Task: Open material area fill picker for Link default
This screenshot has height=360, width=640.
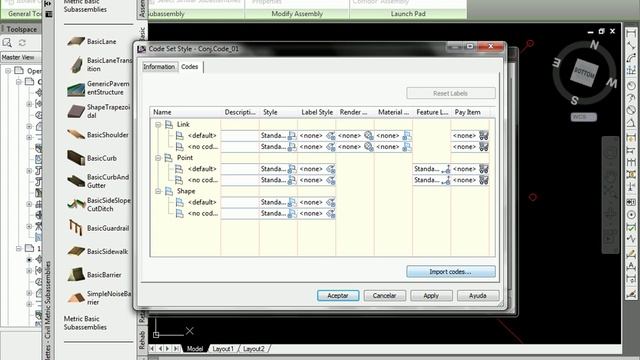Action: pyautogui.click(x=407, y=136)
